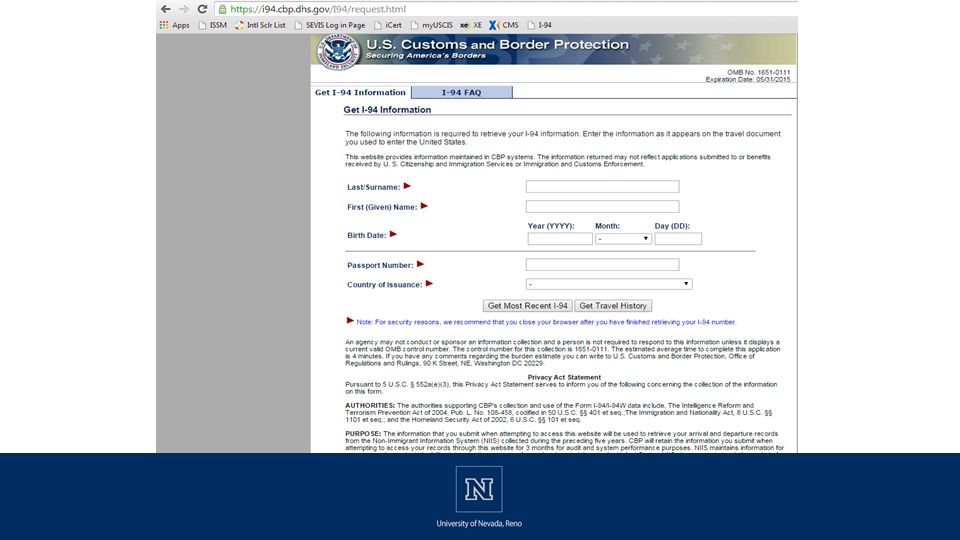Click the OMB No. 1651-0111 text
The height and width of the screenshot is (540, 960).
pyautogui.click(x=758, y=72)
